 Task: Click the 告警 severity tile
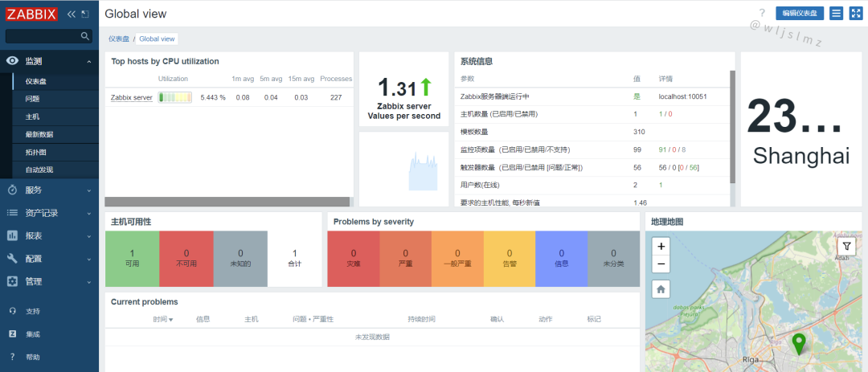click(x=510, y=259)
